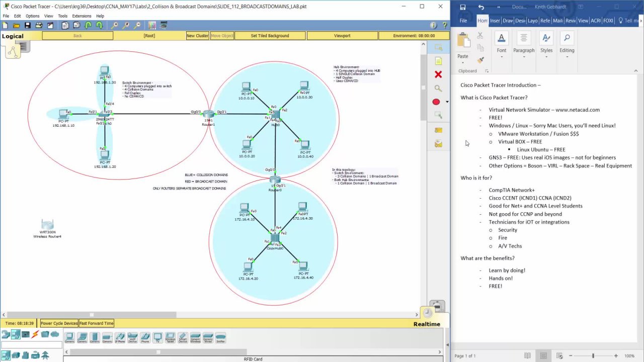Image resolution: width=644 pixels, height=362 pixels.
Task: Select the Generic IP Phone device icon
Action: 120,337
